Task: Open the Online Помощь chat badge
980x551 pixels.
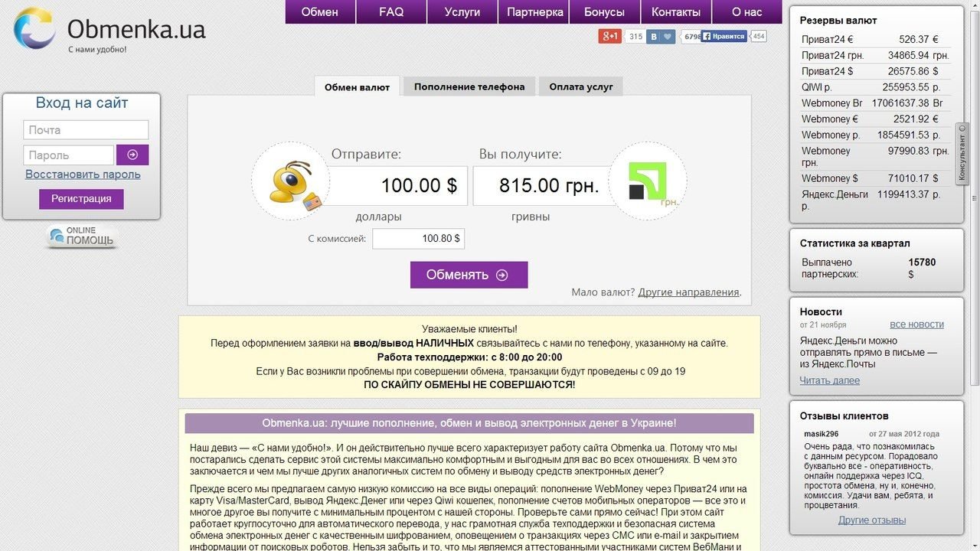Action: (x=82, y=236)
